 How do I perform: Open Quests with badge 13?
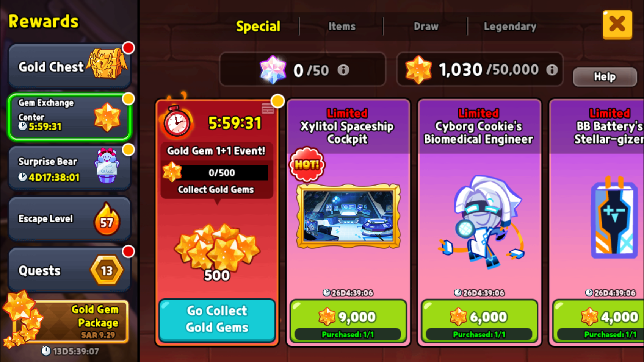tap(70, 270)
